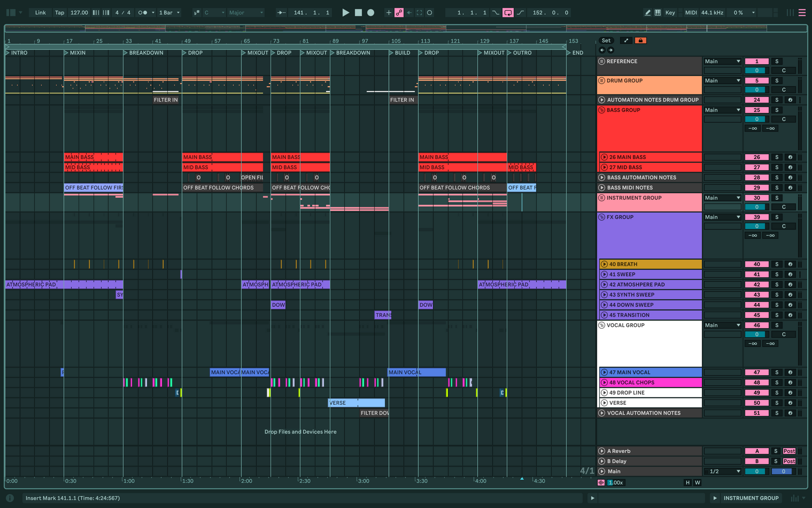Jump to the OUTRO locator
This screenshot has height=508, width=812.
(x=519, y=53)
